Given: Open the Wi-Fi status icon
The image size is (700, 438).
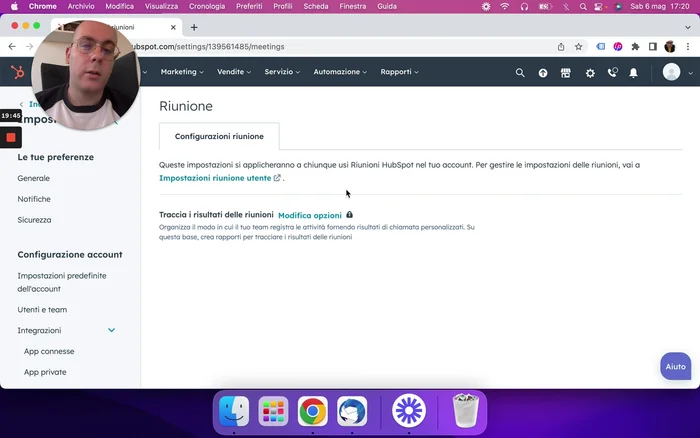Looking at the screenshot, I should pos(504,7).
